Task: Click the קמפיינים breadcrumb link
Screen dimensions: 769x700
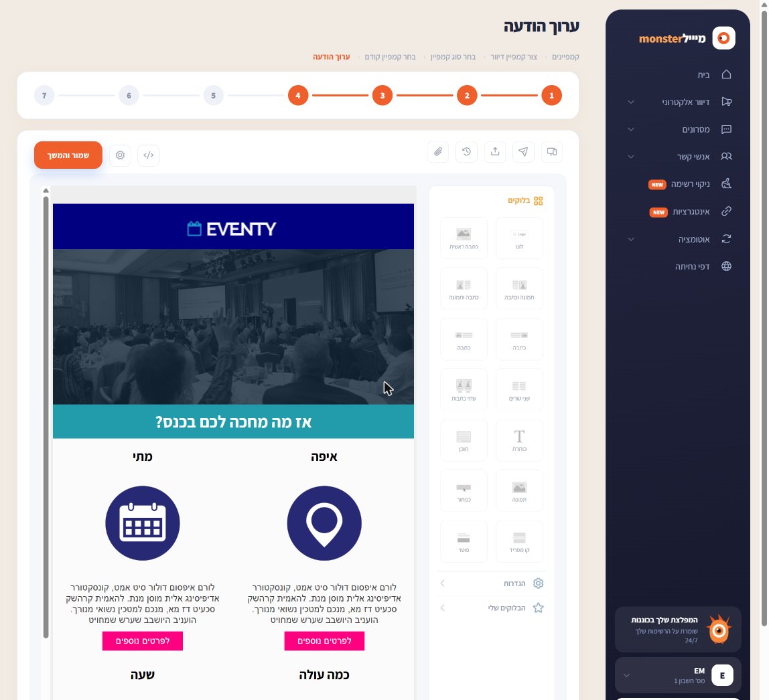Action: tap(565, 57)
